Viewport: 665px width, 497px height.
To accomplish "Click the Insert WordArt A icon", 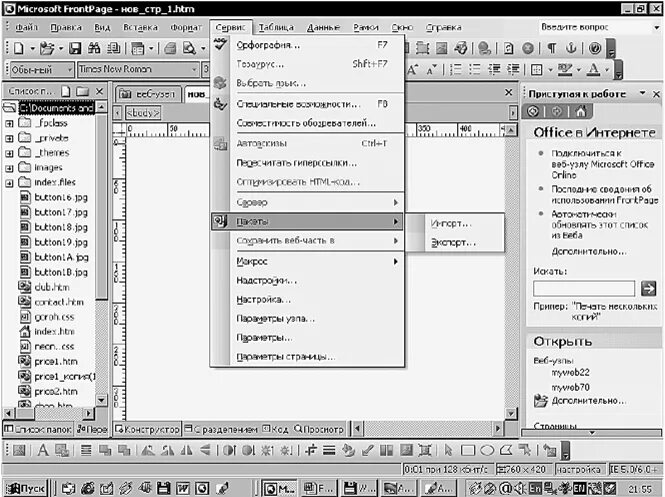I will 42,450.
